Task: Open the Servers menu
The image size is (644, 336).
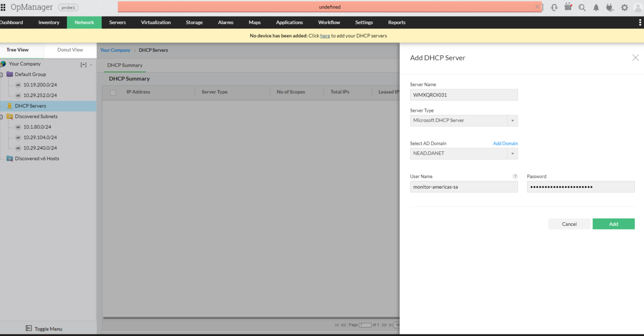Action: click(x=118, y=22)
